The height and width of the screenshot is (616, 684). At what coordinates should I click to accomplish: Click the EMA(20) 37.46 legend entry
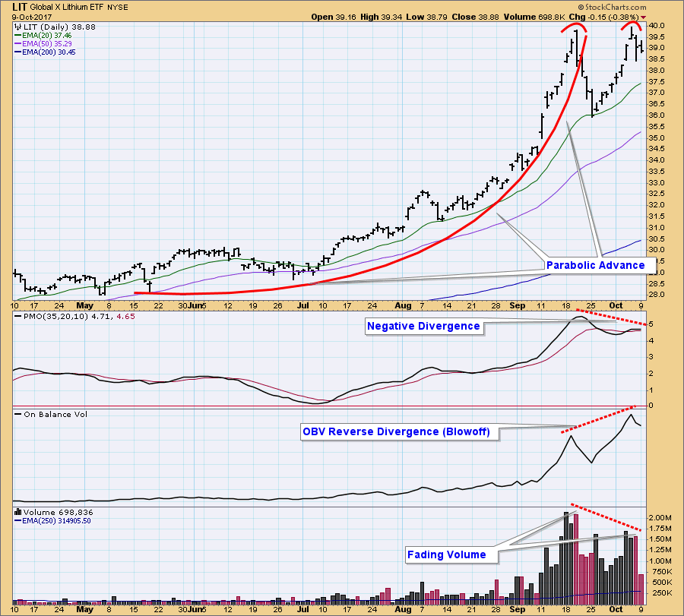[x=43, y=35]
